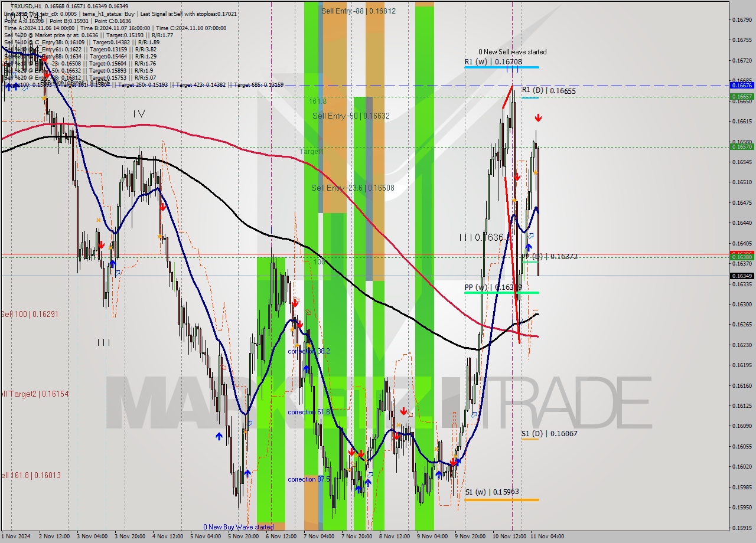Click the 'PP (w) | 0.1631' label
The image size is (756, 543).
493,287
